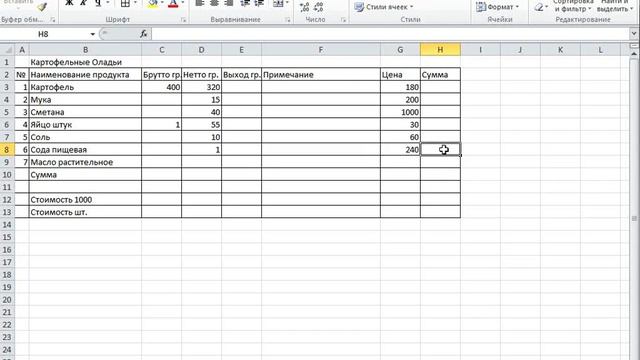Decrease indent icon

[x=245, y=4]
